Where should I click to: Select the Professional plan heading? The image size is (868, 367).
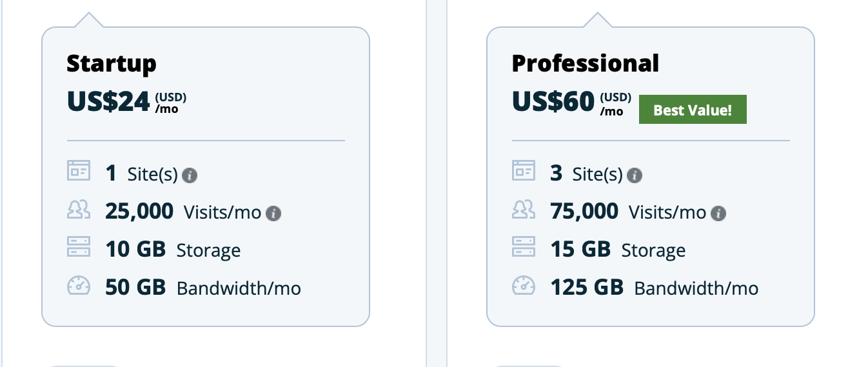point(585,63)
